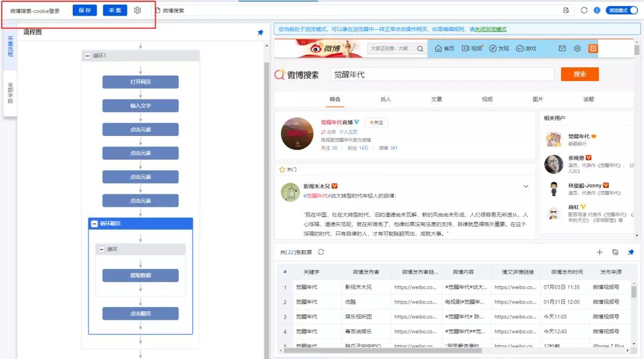Select cell 优酷 in row 2
Screen dimensions: 644x359
[366, 302]
